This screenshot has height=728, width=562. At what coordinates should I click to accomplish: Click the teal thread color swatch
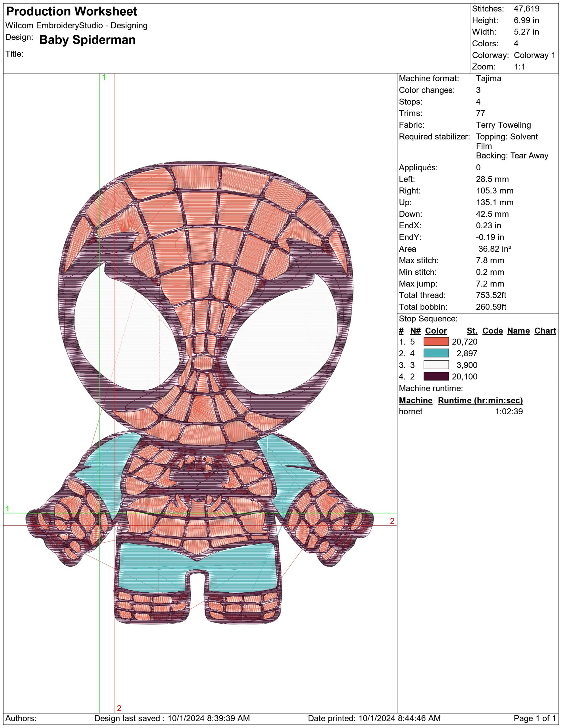click(436, 353)
